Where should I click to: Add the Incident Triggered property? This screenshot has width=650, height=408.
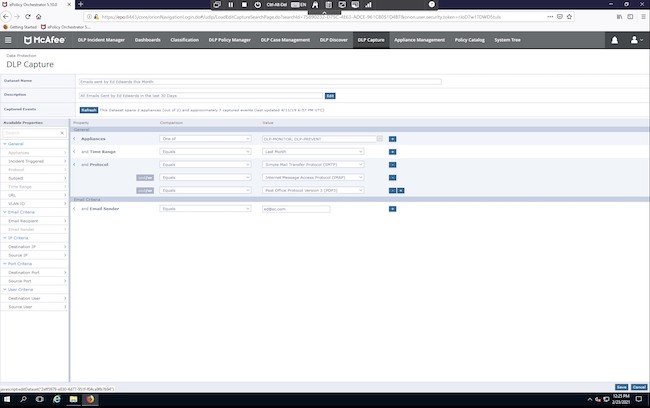[x=35, y=161]
